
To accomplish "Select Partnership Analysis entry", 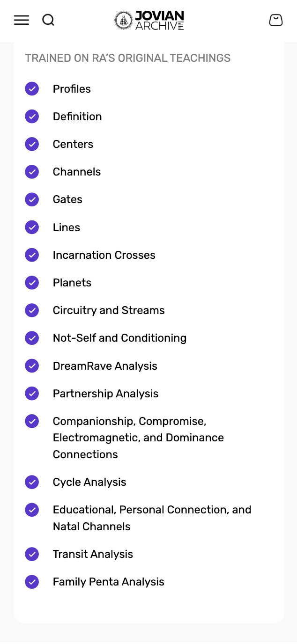I will click(105, 394).
